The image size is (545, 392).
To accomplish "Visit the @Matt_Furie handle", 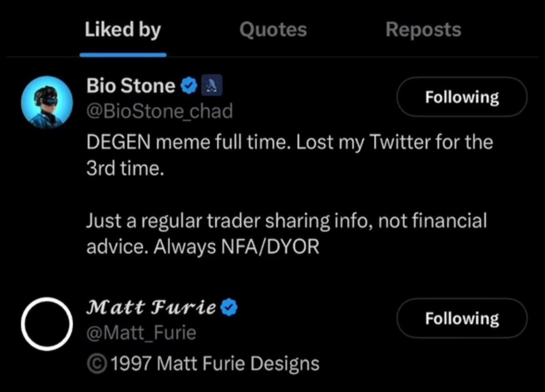I will (141, 333).
